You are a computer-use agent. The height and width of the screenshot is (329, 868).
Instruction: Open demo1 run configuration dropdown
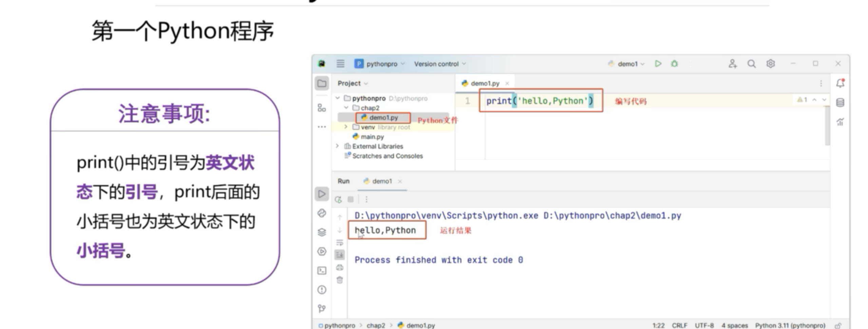point(626,63)
